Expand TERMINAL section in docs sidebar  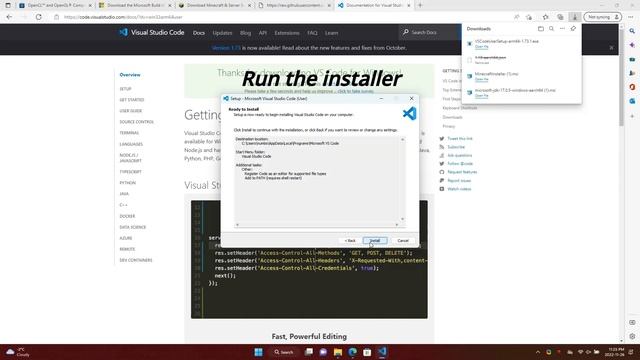coord(129,133)
